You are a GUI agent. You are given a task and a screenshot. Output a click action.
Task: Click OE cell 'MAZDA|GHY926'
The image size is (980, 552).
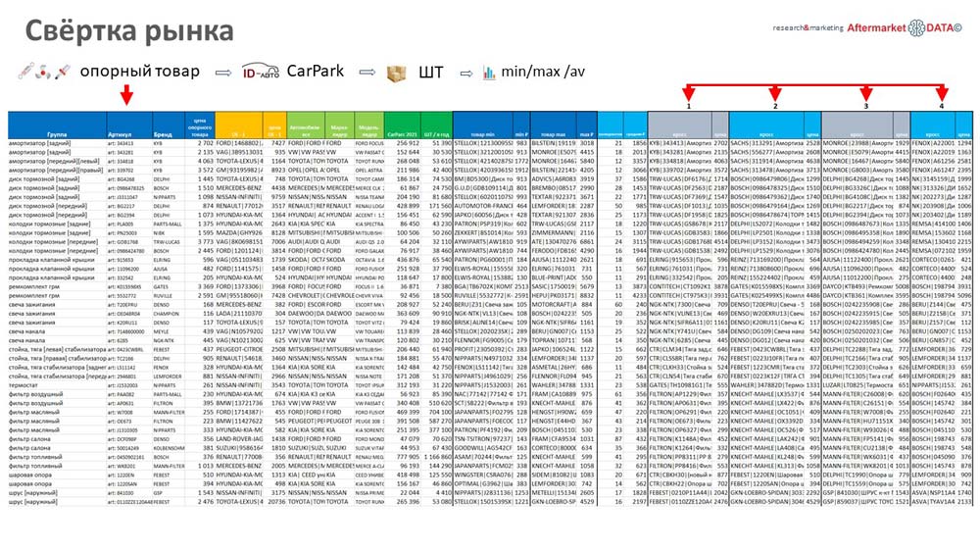(x=239, y=233)
